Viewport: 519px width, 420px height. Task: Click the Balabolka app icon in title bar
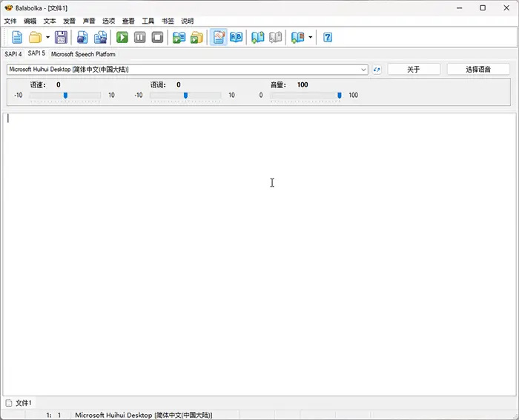(x=9, y=8)
